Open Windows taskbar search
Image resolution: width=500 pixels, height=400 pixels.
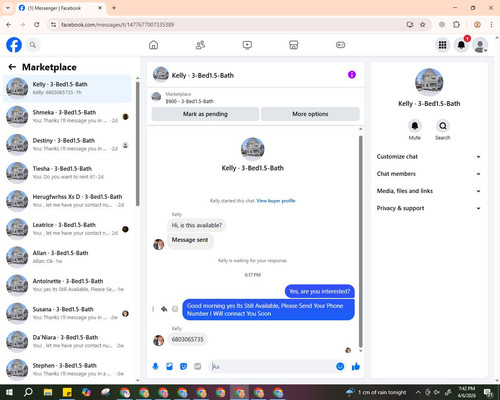(28, 392)
